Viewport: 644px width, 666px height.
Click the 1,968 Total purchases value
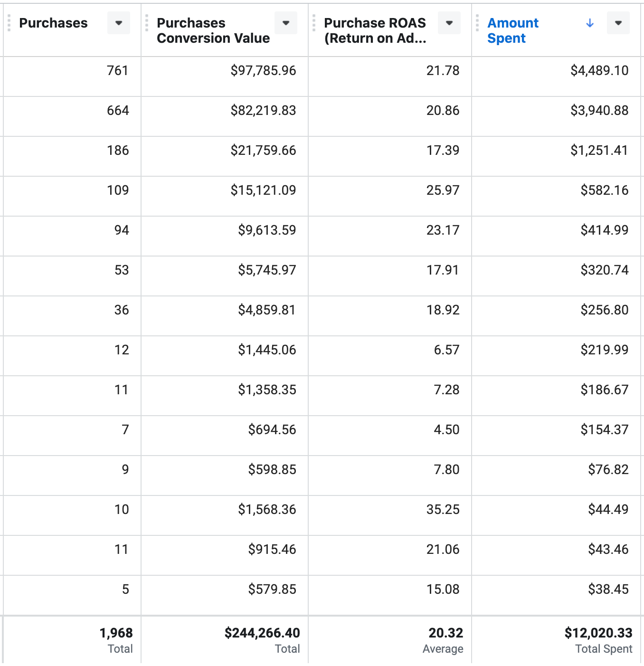[x=116, y=633]
